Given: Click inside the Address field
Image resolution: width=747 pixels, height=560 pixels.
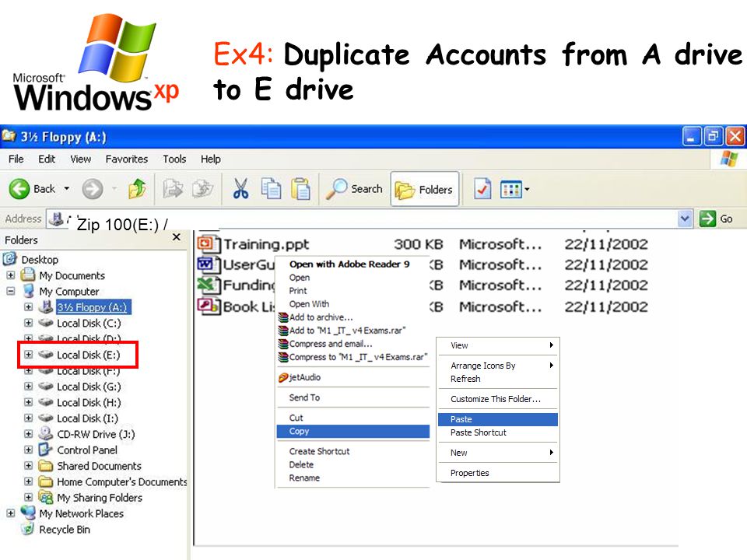Looking at the screenshot, I should pos(362,219).
